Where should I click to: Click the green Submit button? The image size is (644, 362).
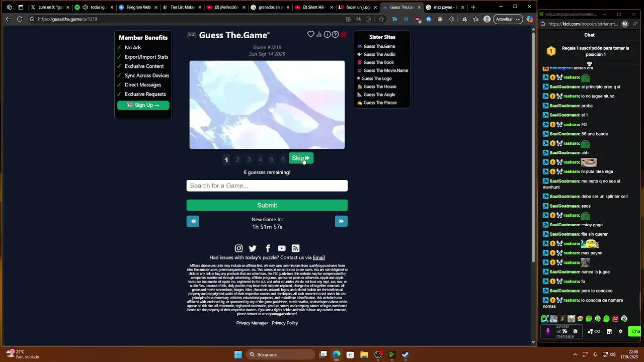[267, 205]
